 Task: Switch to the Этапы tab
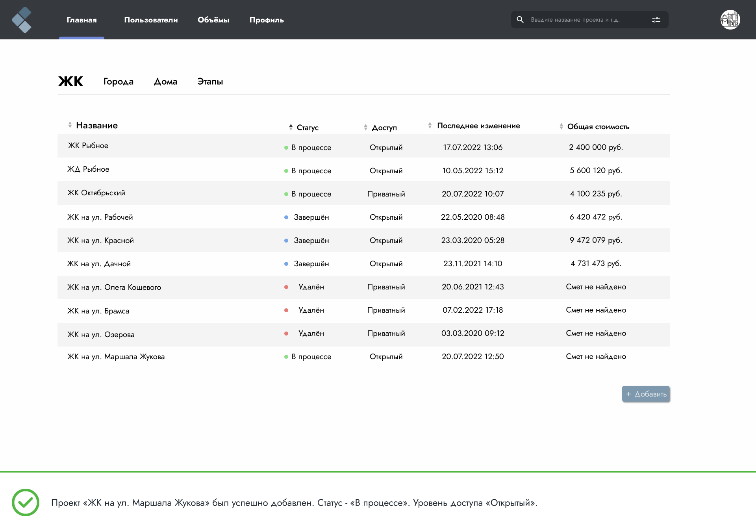click(210, 82)
